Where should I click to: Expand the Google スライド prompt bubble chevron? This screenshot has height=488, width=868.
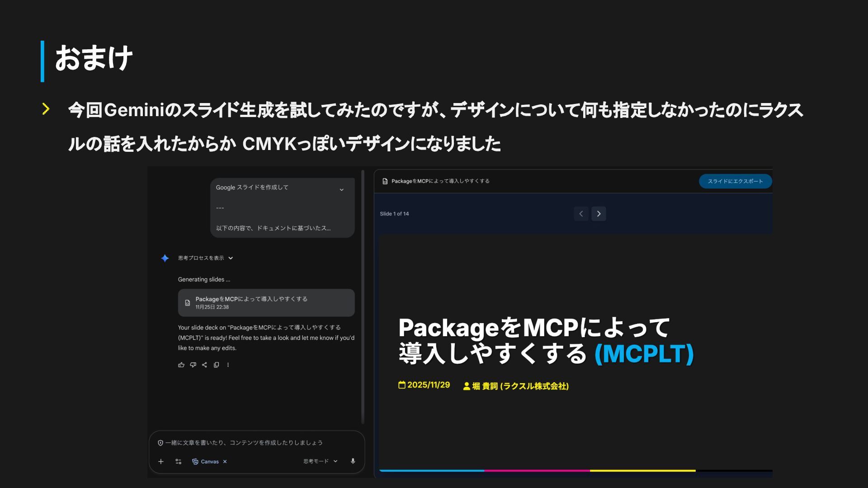point(341,190)
